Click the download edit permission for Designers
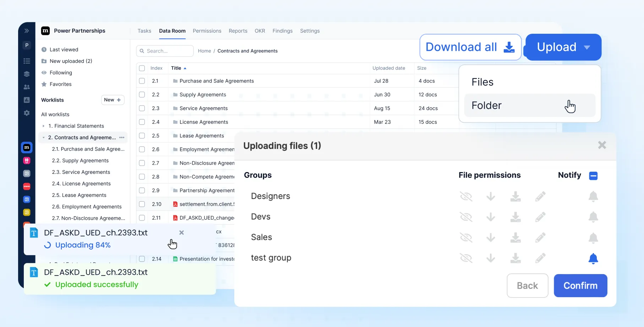The width and height of the screenshot is (644, 327). click(515, 196)
